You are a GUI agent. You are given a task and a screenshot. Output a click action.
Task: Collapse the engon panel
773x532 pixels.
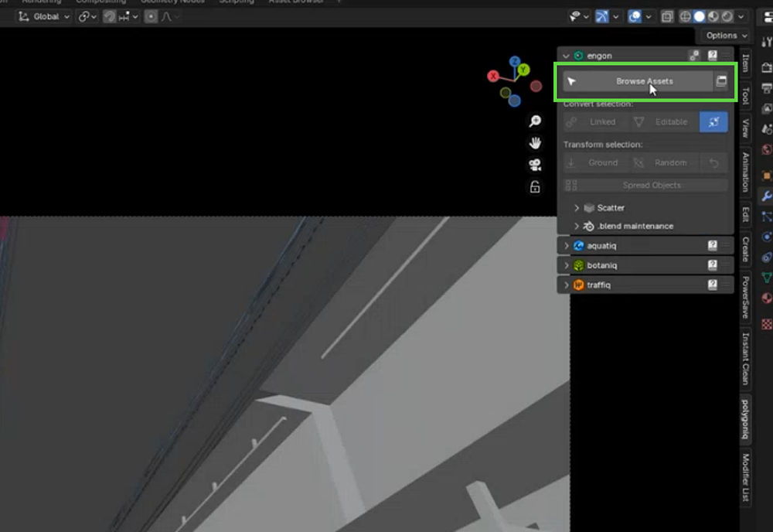[x=566, y=56]
